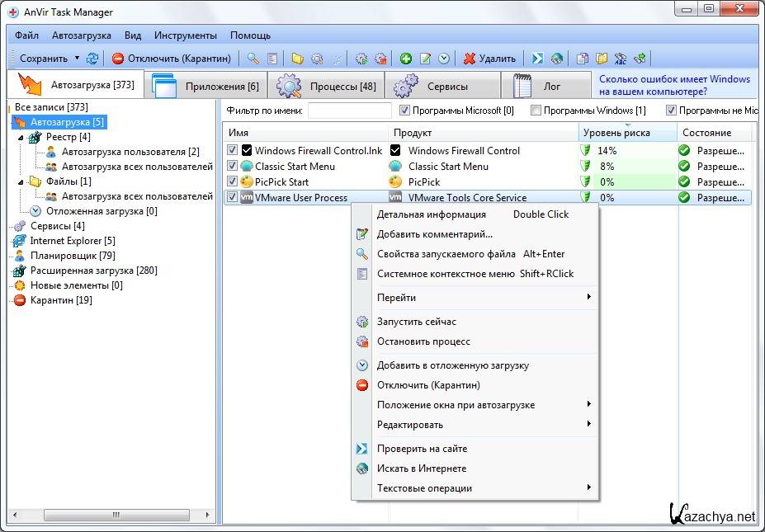Click the yellow folder toolbar icon
The image size is (765, 532).
point(297,59)
